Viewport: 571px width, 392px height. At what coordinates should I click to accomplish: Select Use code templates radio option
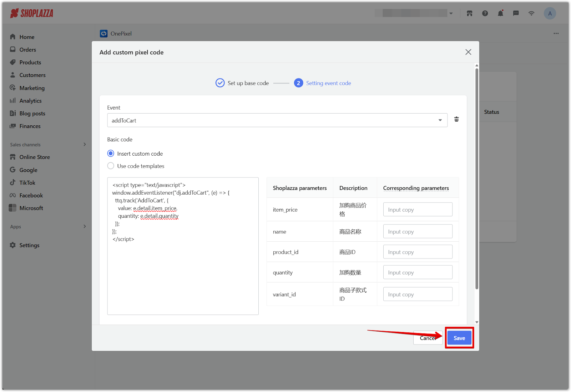pyautogui.click(x=111, y=166)
